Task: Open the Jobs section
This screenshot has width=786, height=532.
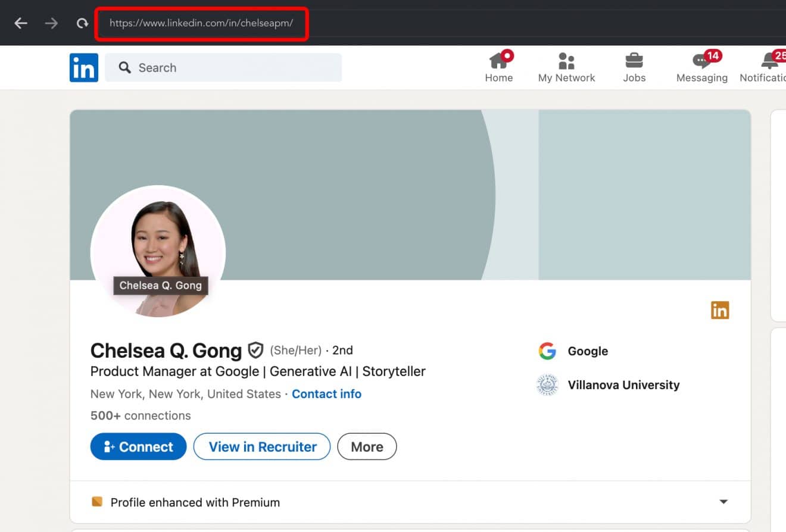Action: [634, 65]
